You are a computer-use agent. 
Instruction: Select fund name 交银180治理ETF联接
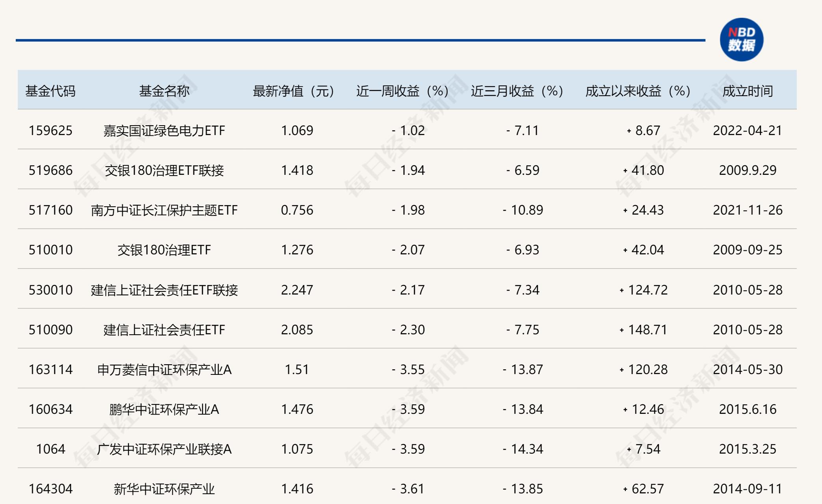click(164, 170)
